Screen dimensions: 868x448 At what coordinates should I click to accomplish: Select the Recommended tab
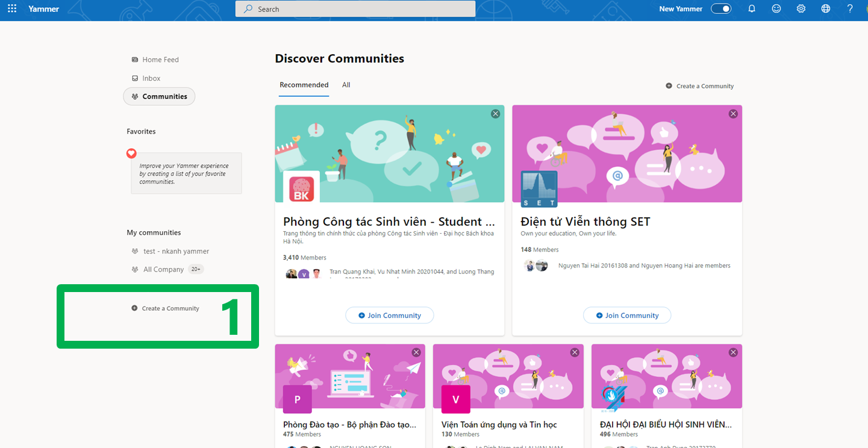[304, 85]
